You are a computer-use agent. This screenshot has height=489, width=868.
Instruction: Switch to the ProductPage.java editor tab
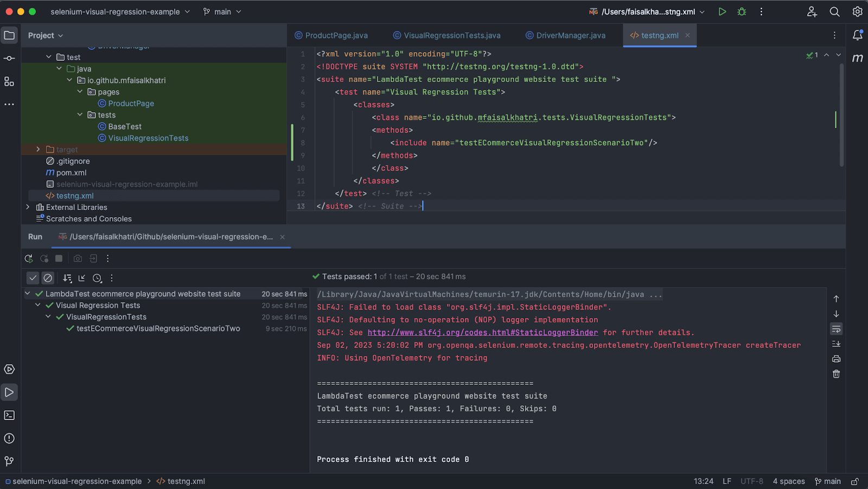331,35
